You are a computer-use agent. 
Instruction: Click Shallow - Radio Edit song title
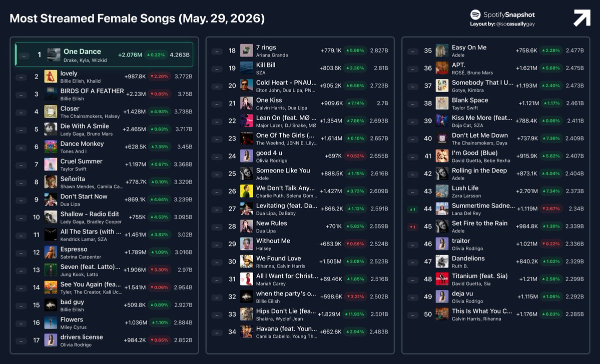pos(90,214)
